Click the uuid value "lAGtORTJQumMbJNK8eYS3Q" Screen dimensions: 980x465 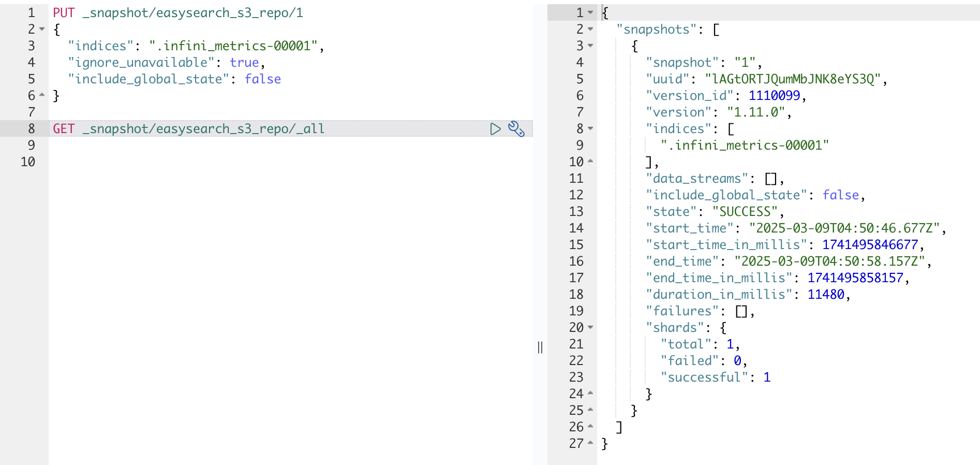[x=793, y=79]
